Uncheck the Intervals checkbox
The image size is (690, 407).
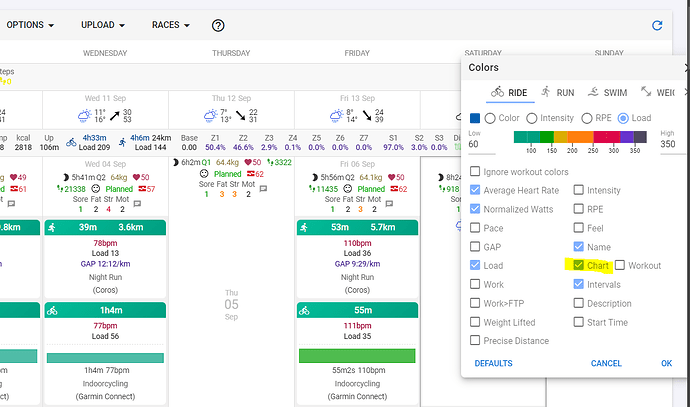tap(579, 284)
